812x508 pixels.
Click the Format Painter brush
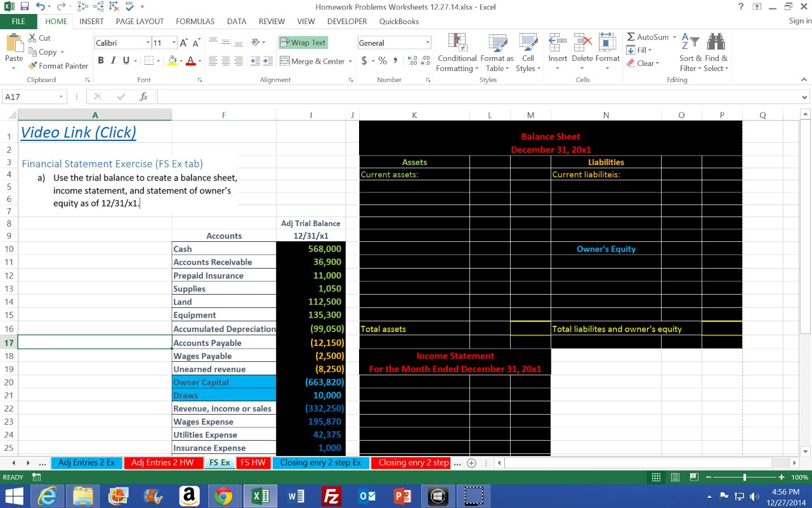(x=33, y=65)
